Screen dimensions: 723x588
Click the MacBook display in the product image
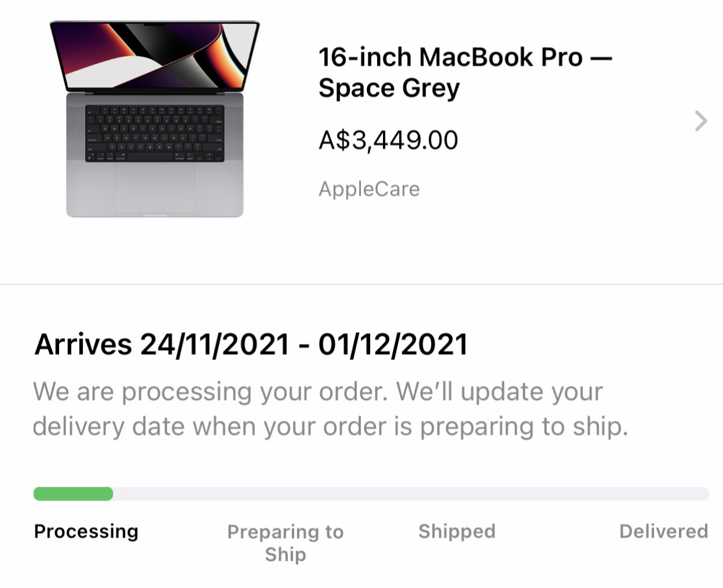coord(155,56)
